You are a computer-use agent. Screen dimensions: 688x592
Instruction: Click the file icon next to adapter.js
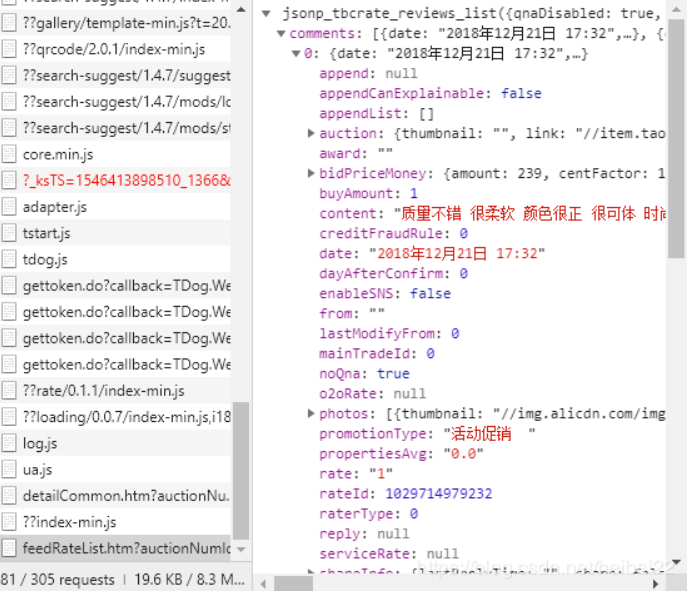pyautogui.click(x=10, y=207)
